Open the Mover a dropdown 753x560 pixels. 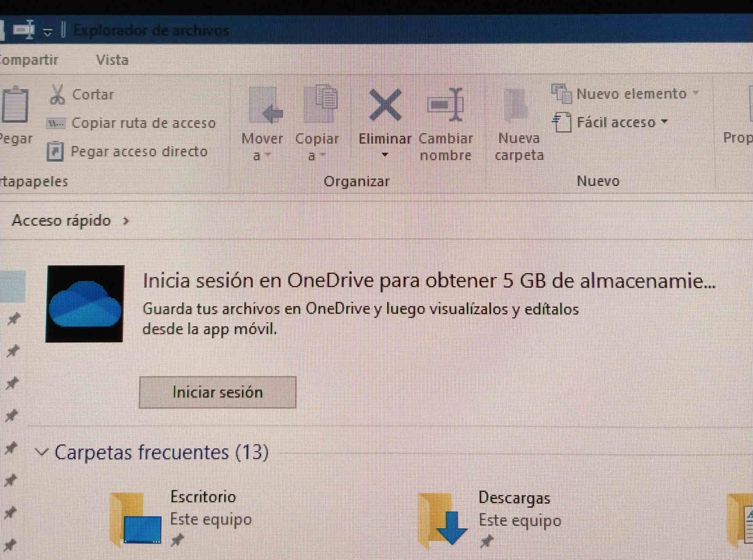[262, 125]
